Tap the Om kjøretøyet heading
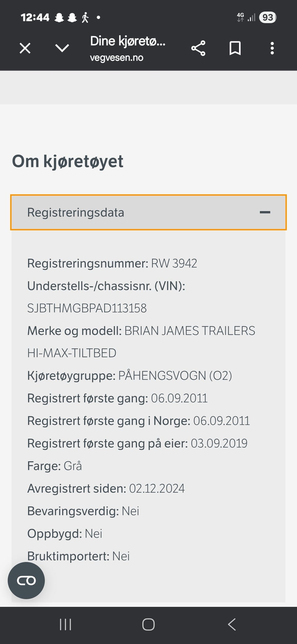The image size is (297, 644). pyautogui.click(x=67, y=161)
